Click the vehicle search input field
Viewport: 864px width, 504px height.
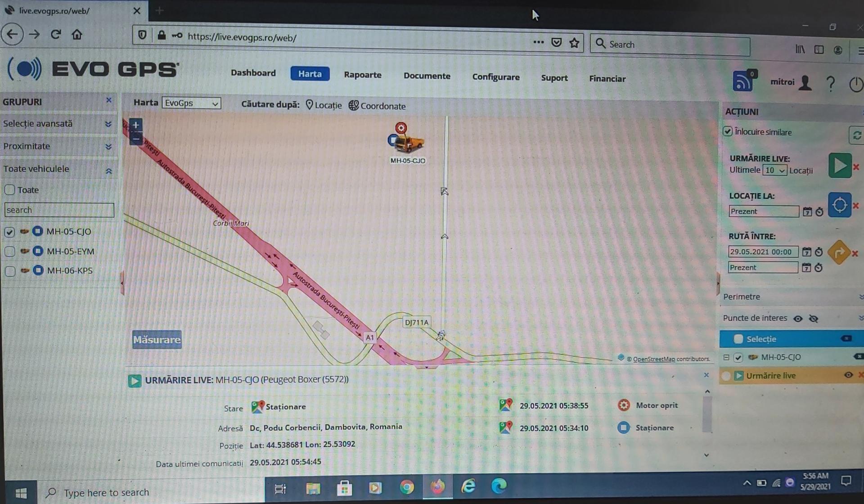(x=59, y=210)
